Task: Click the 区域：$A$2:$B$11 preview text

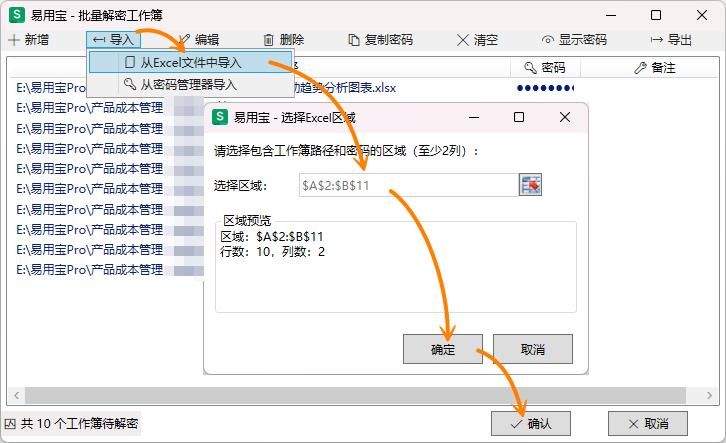Action: click(272, 237)
